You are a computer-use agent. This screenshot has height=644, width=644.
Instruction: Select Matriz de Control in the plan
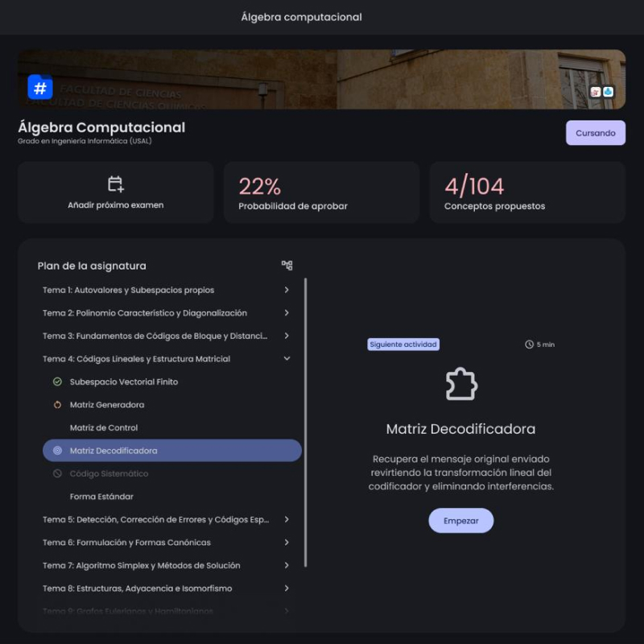point(172,427)
